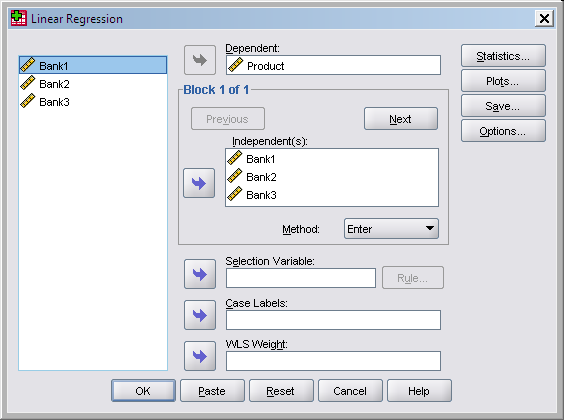This screenshot has width=564, height=420.
Task: Go to the Next block
Action: [401, 119]
